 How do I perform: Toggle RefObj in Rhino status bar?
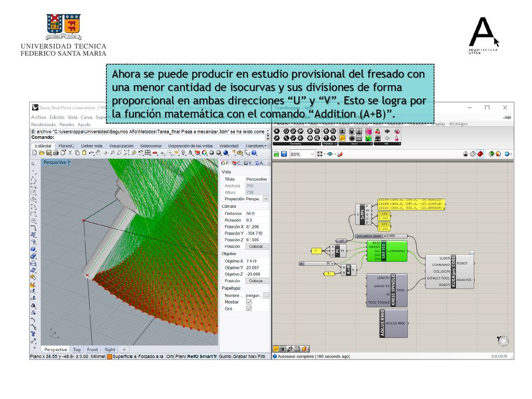coord(192,356)
